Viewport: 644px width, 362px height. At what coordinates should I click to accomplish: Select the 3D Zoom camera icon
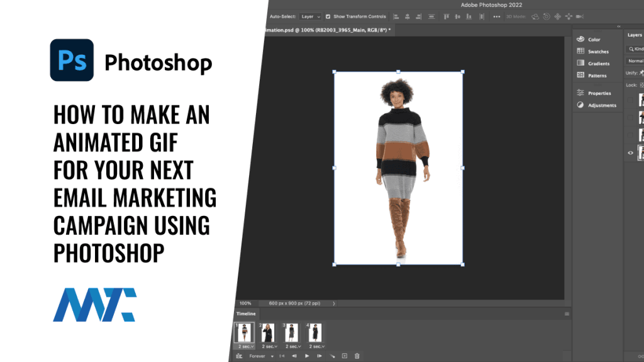pos(580,17)
